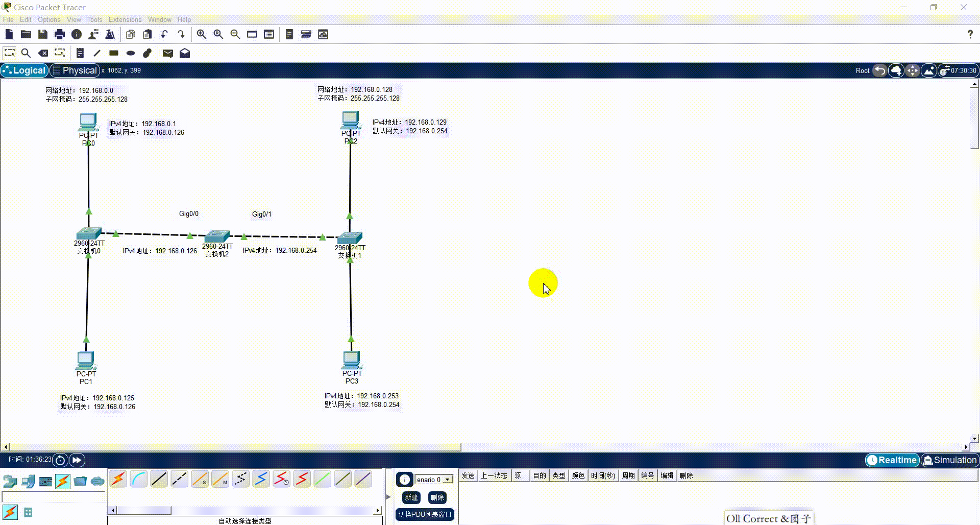
Task: Choose the Select tool in second toolbar
Action: click(9, 53)
